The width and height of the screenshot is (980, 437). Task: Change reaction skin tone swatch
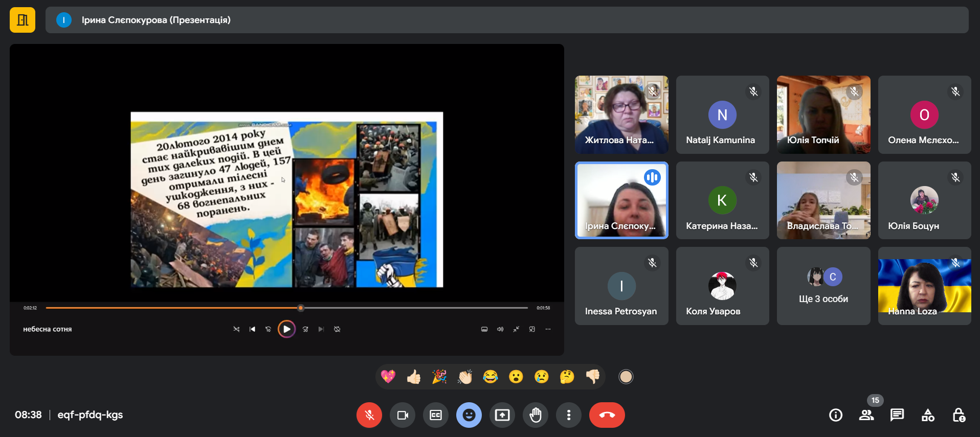click(626, 377)
